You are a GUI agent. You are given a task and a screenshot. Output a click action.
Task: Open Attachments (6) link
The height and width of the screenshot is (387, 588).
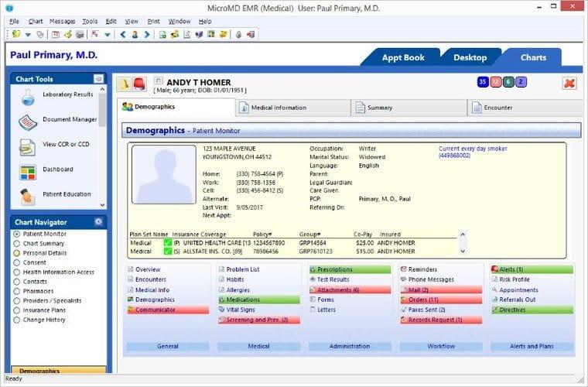pyautogui.click(x=350, y=290)
